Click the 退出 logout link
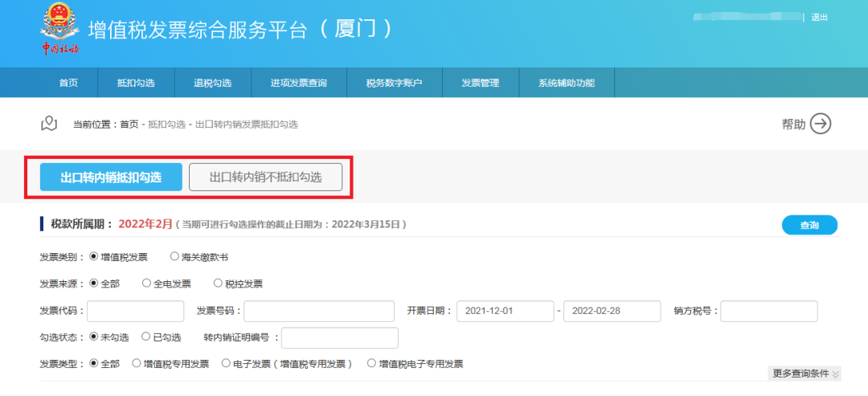The width and height of the screenshot is (868, 396). coord(819,17)
